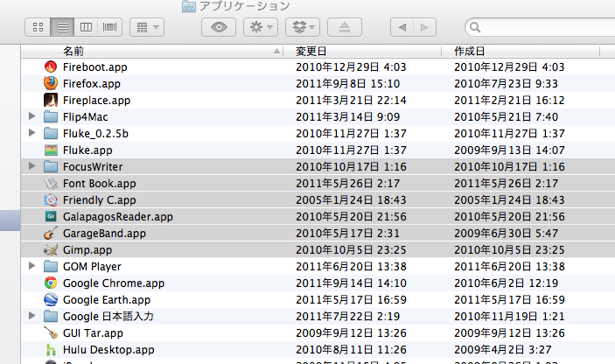Go forward with the right arrow

pyautogui.click(x=425, y=27)
